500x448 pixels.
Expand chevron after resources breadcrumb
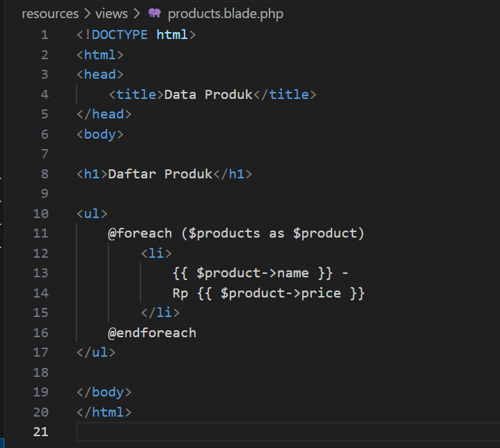coord(87,14)
